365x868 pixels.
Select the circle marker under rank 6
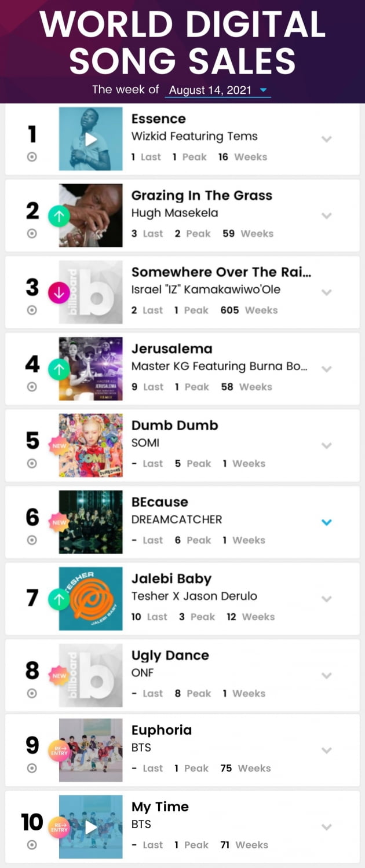[x=32, y=540]
